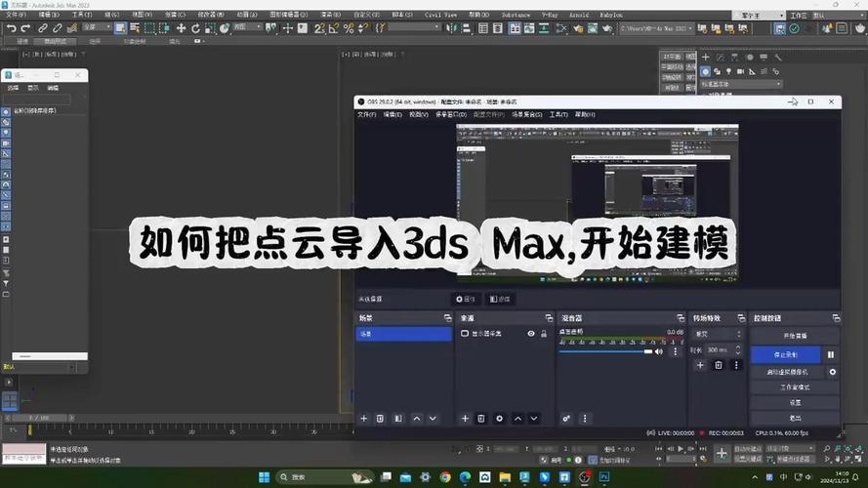868x488 pixels.
Task: Open Photoshop from the taskbar
Action: (604, 477)
